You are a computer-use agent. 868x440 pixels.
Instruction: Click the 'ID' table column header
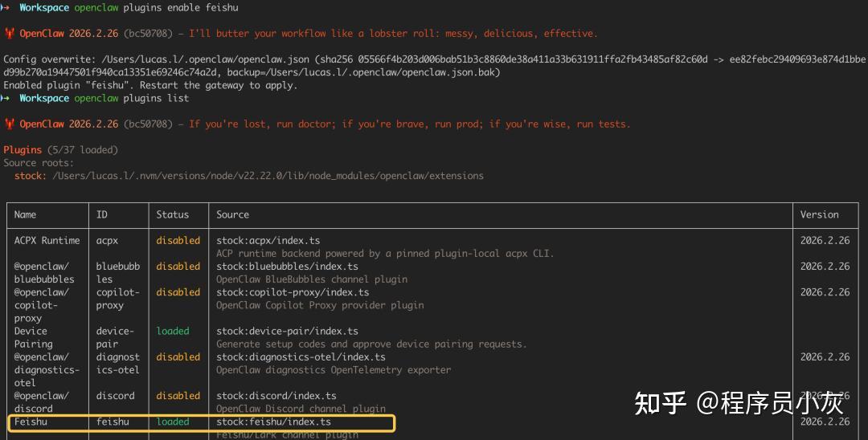102,214
